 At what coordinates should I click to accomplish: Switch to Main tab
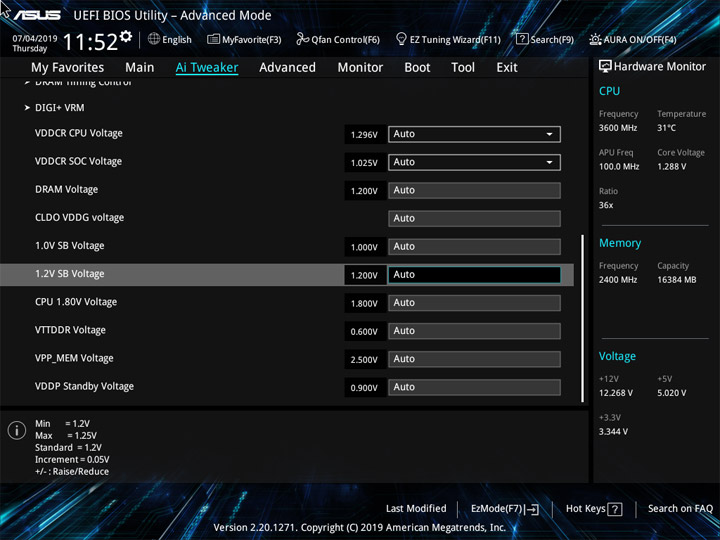[x=140, y=68]
